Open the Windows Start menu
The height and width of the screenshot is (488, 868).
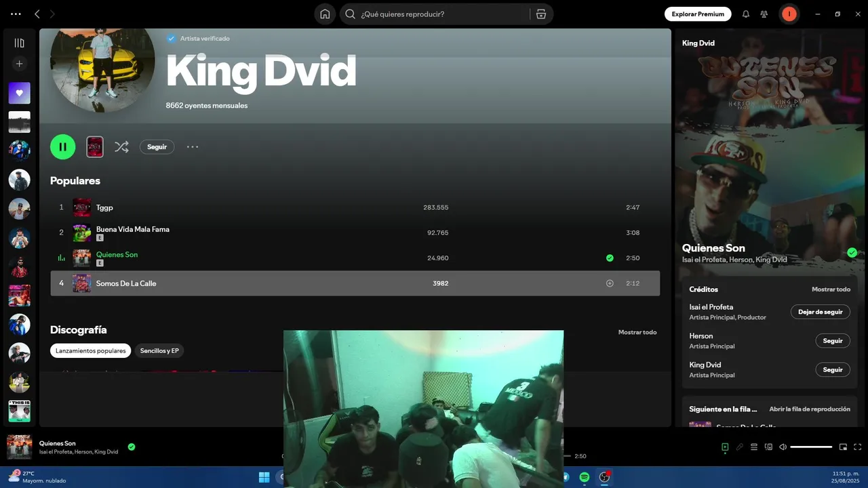tap(264, 477)
